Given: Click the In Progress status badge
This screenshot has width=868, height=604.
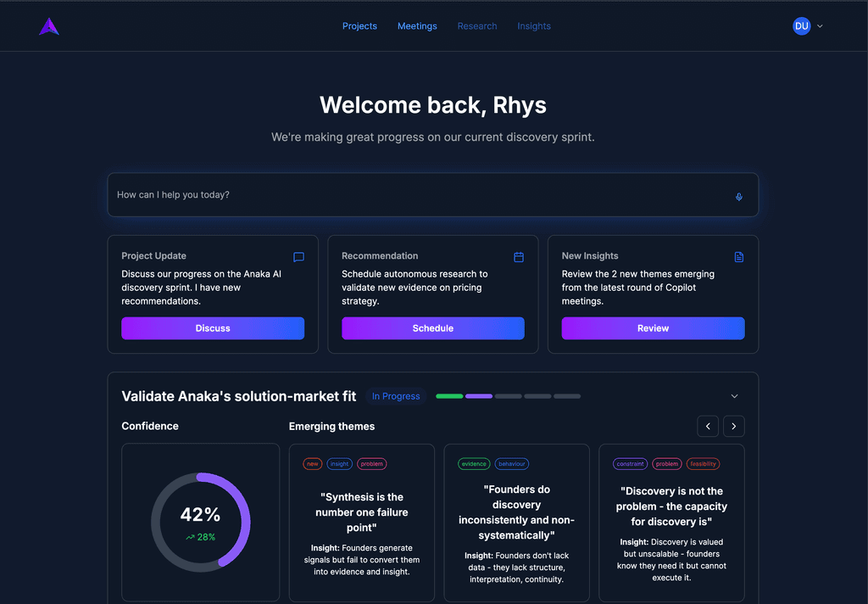Looking at the screenshot, I should tap(396, 396).
